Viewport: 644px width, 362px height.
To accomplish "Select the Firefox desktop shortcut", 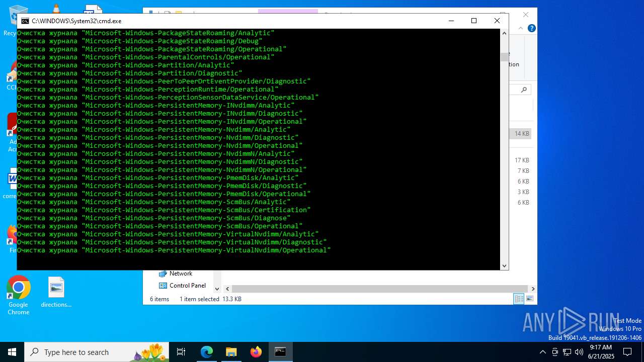I will point(12,239).
